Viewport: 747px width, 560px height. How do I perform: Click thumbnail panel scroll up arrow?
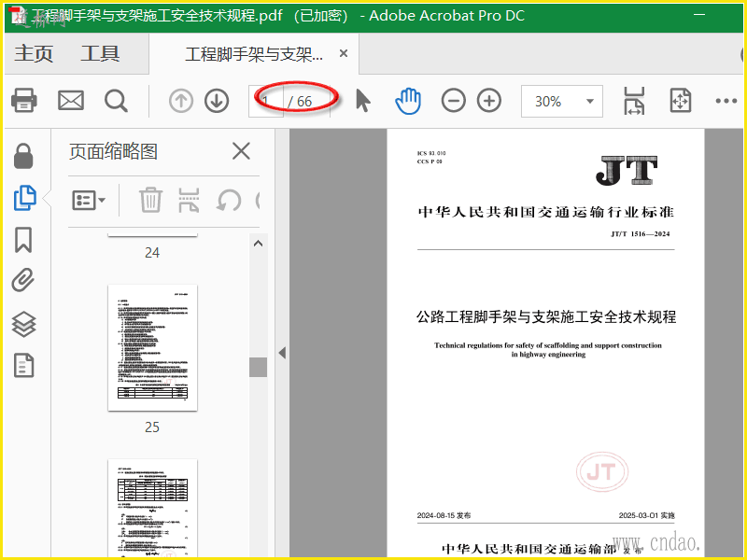tap(259, 244)
